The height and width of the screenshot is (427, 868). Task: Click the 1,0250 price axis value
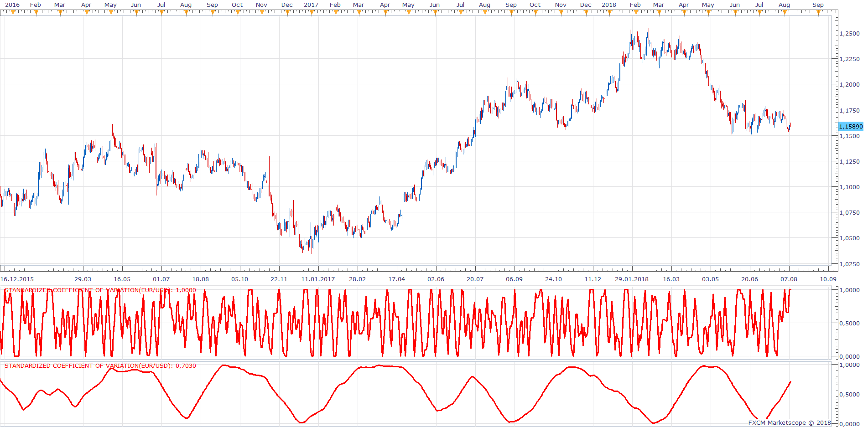[850, 264]
